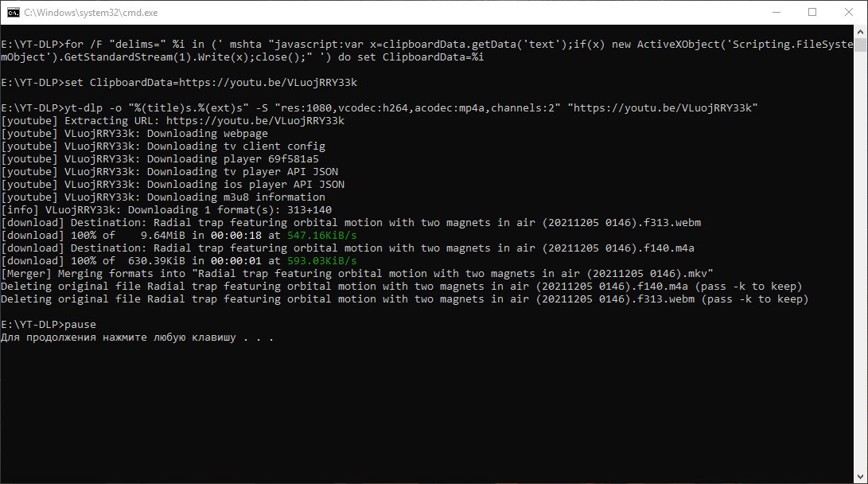Click the 'mObject').GetStandardStream(1).Write(x)' line
868x484 pixels.
[243, 57]
